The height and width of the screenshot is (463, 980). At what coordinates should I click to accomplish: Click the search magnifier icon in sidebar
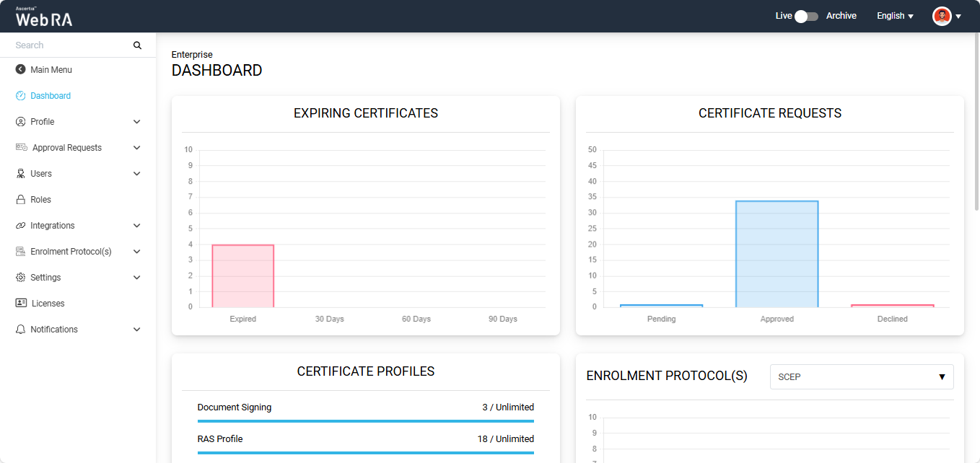[137, 45]
